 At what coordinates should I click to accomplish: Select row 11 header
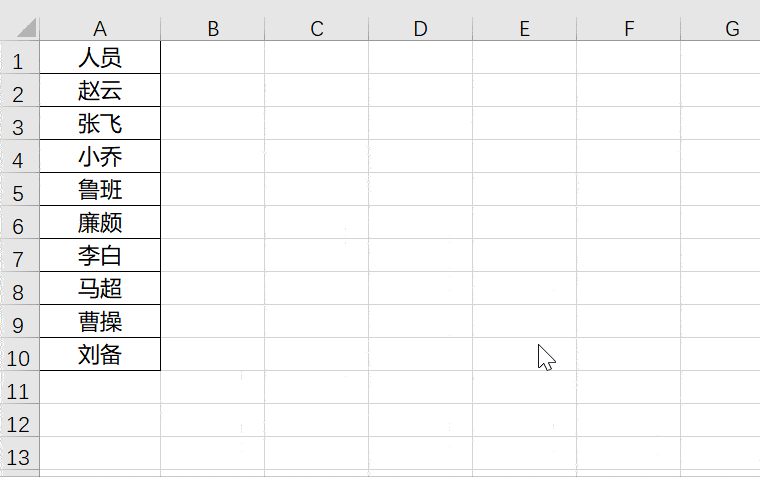[19, 388]
